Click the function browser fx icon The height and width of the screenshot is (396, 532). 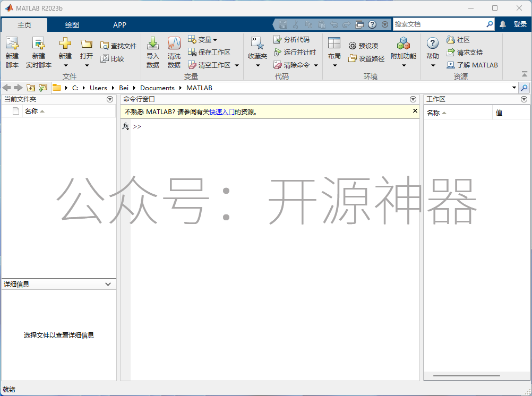pyautogui.click(x=125, y=126)
